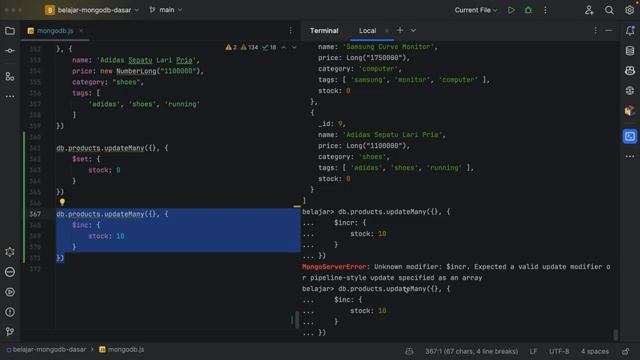The width and height of the screenshot is (640, 360).
Task: Click line number 367 in gutter
Action: pyautogui.click(x=35, y=214)
